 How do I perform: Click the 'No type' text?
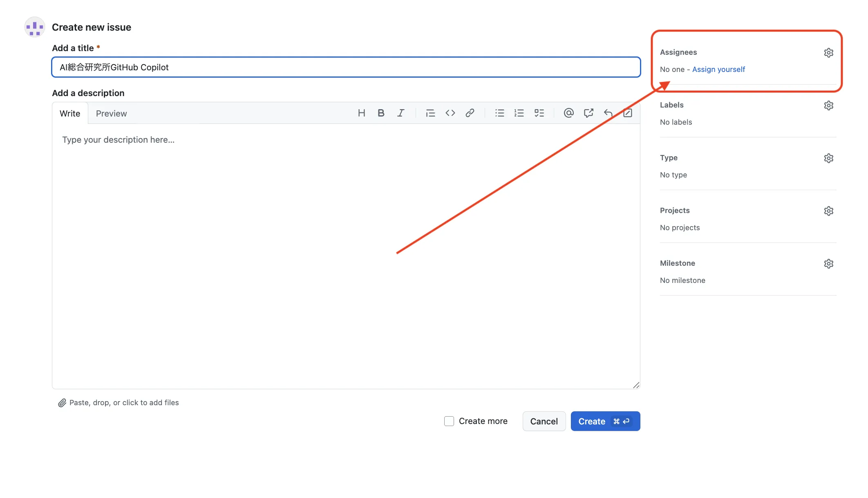[673, 175]
